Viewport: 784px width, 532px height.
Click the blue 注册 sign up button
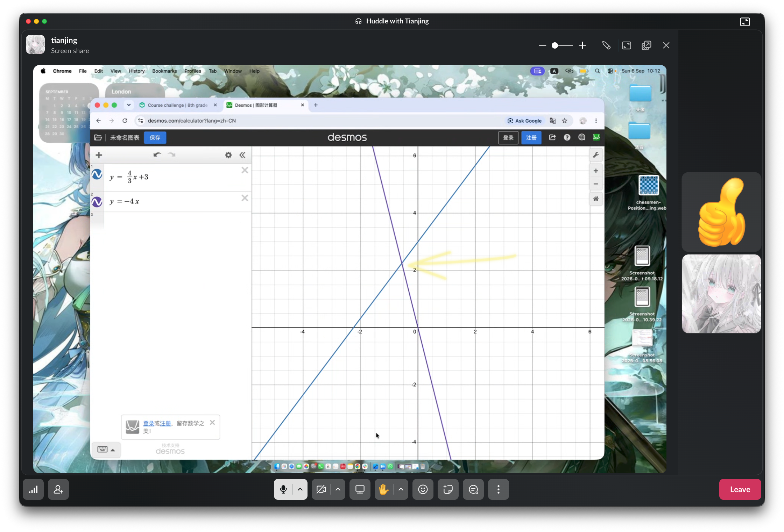(531, 138)
